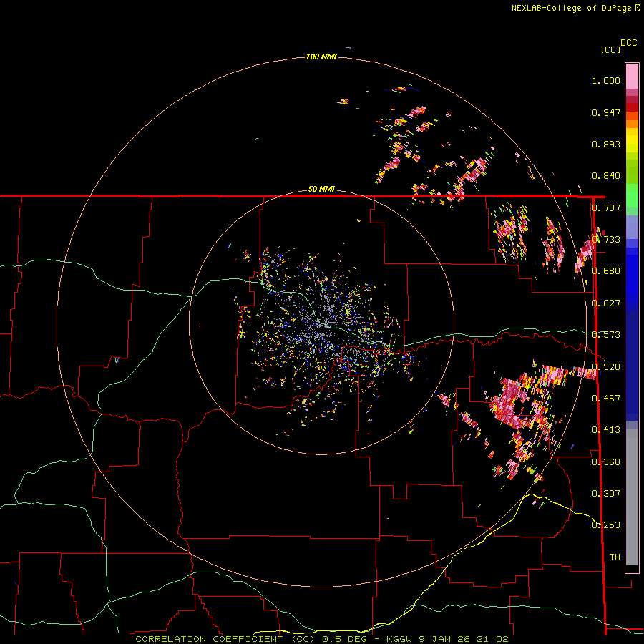Click the 9 JAN 26 21:02 timestamp
This screenshot has width=644, height=644.
point(464,639)
